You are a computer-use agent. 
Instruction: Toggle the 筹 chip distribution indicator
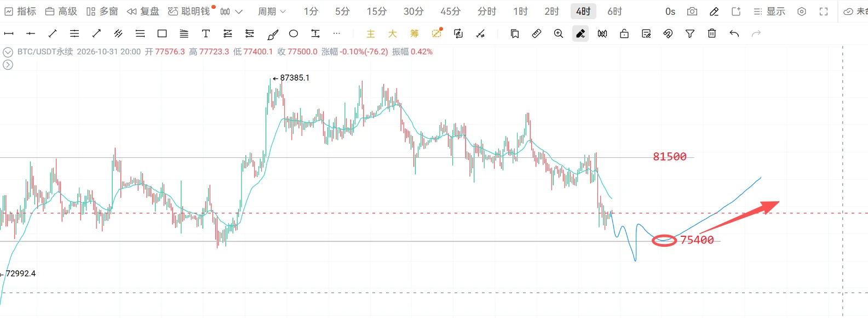click(415, 34)
